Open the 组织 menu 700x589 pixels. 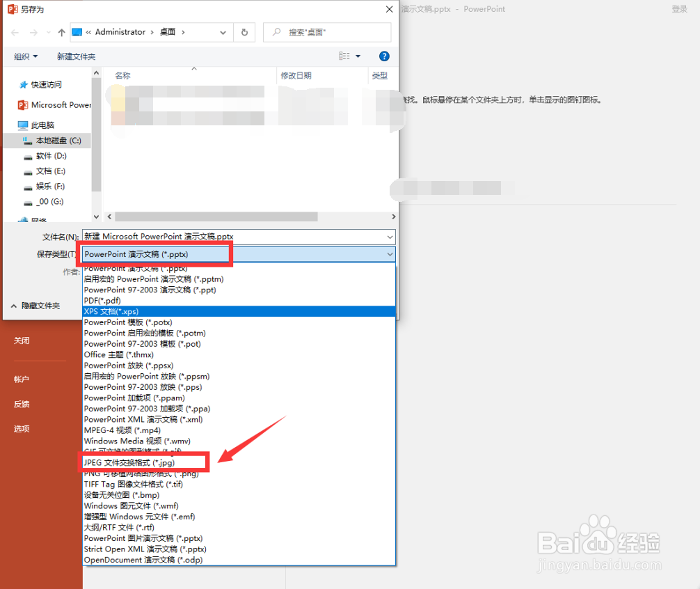click(26, 56)
